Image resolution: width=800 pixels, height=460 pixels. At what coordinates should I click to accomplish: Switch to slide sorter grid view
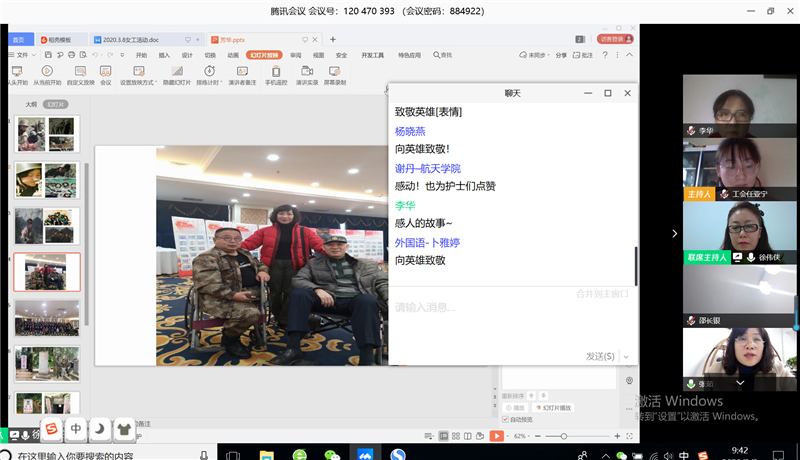click(456, 436)
